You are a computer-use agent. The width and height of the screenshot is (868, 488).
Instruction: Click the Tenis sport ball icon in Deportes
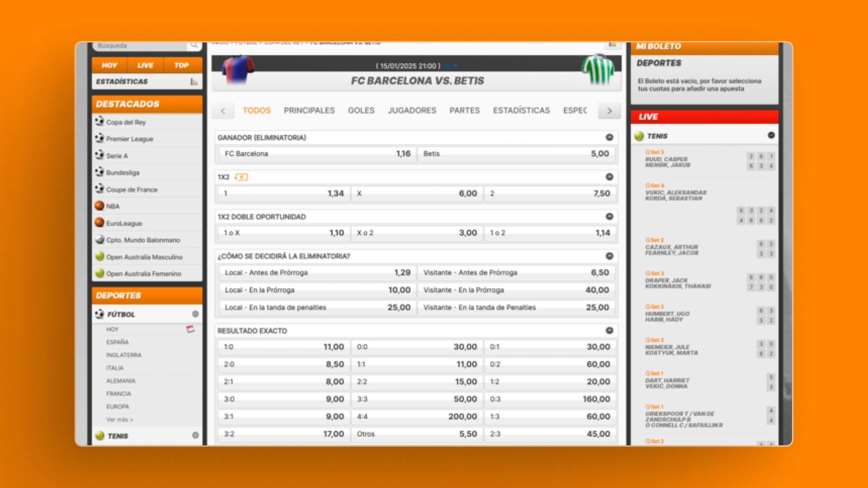100,436
